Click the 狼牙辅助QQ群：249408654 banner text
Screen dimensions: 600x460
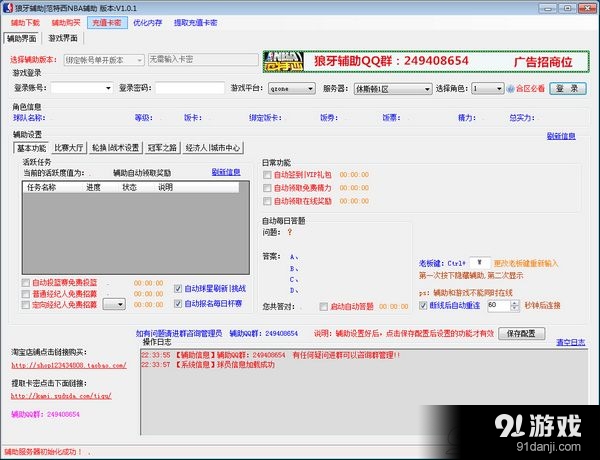coord(391,61)
